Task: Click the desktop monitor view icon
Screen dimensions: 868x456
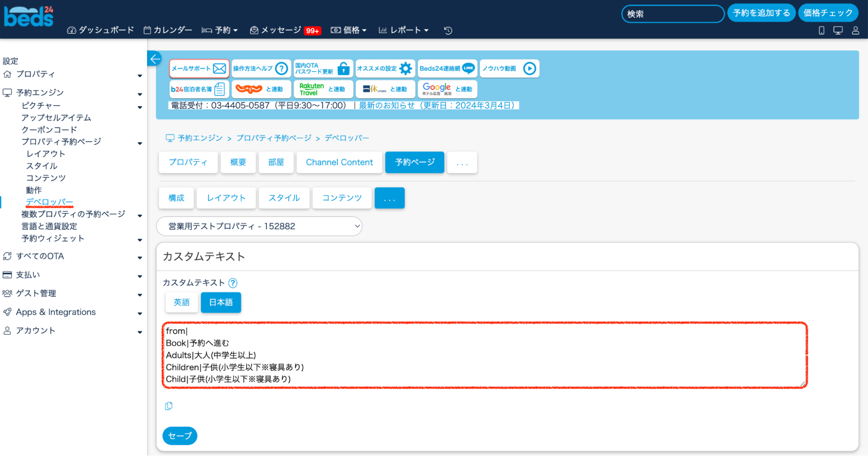Action: [838, 30]
